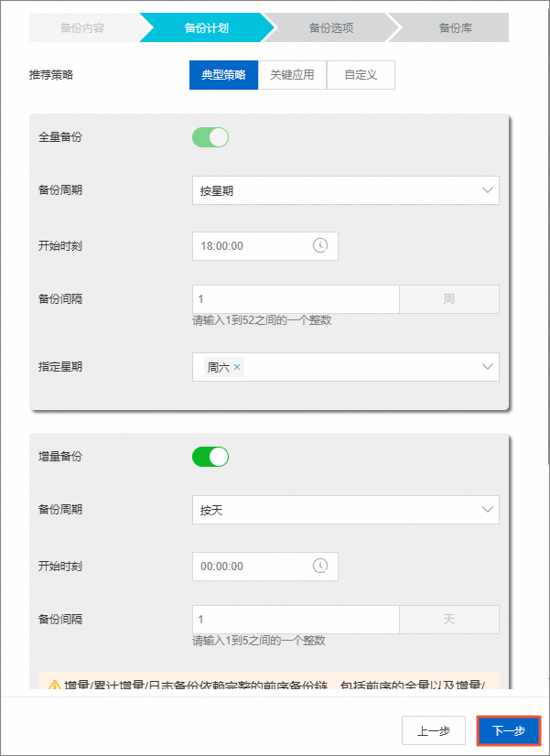Toggle the 增量备份 switch
The width and height of the screenshot is (550, 756).
(210, 456)
